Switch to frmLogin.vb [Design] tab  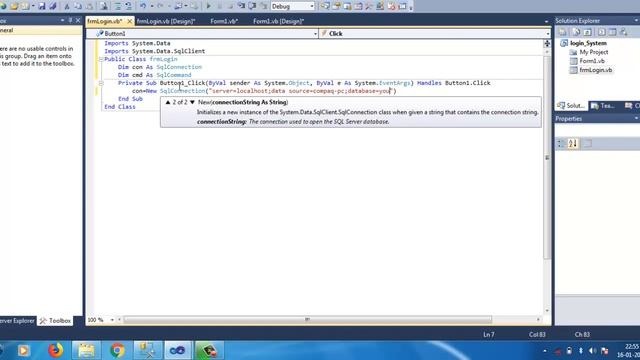point(166,21)
